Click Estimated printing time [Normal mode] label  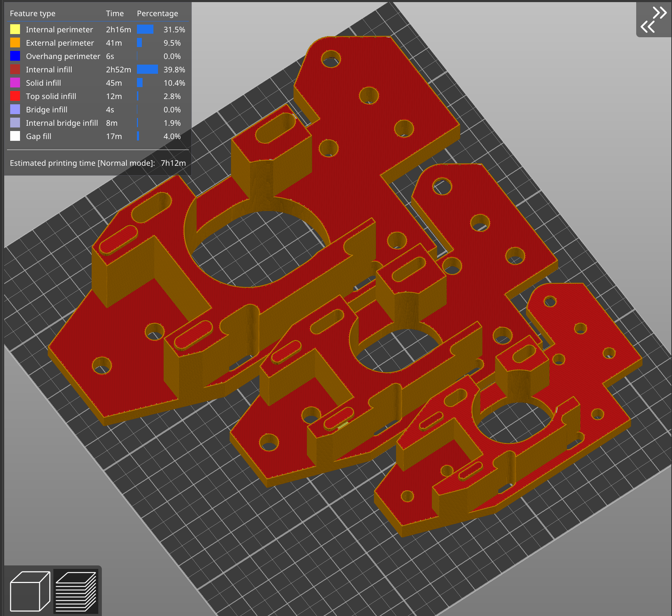82,163
